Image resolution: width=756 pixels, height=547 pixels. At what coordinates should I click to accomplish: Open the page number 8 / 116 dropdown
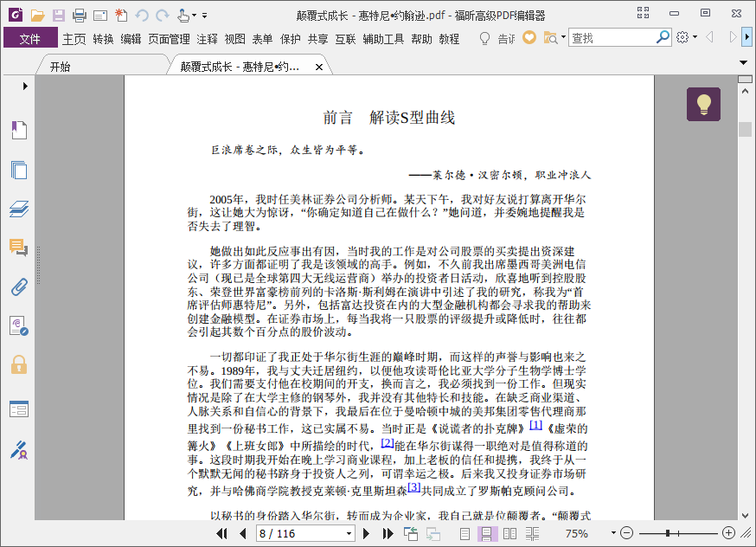(349, 533)
